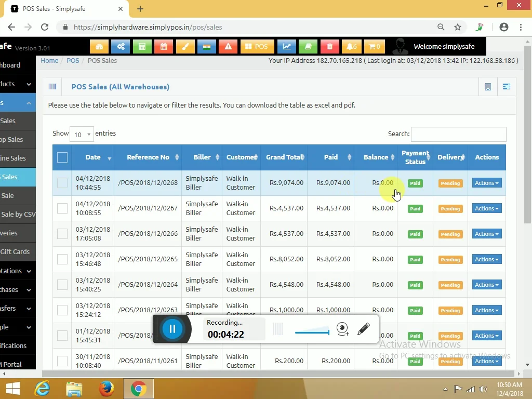Toggle the select-all checkbox in table header

click(x=62, y=157)
